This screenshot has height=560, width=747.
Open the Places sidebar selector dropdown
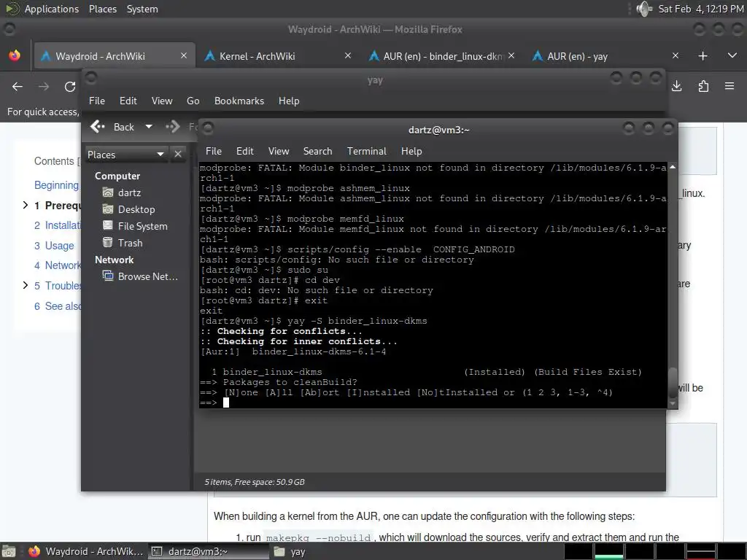click(126, 155)
